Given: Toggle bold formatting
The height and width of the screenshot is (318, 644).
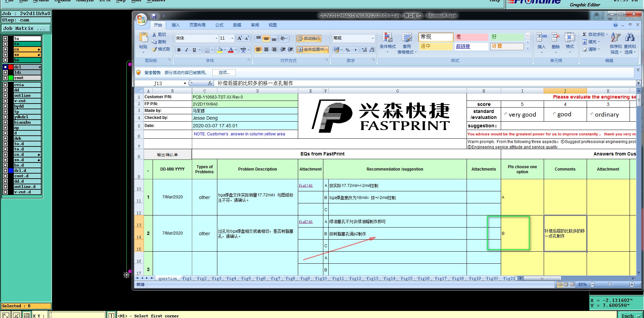Looking at the screenshot, I should pyautogui.click(x=179, y=50).
